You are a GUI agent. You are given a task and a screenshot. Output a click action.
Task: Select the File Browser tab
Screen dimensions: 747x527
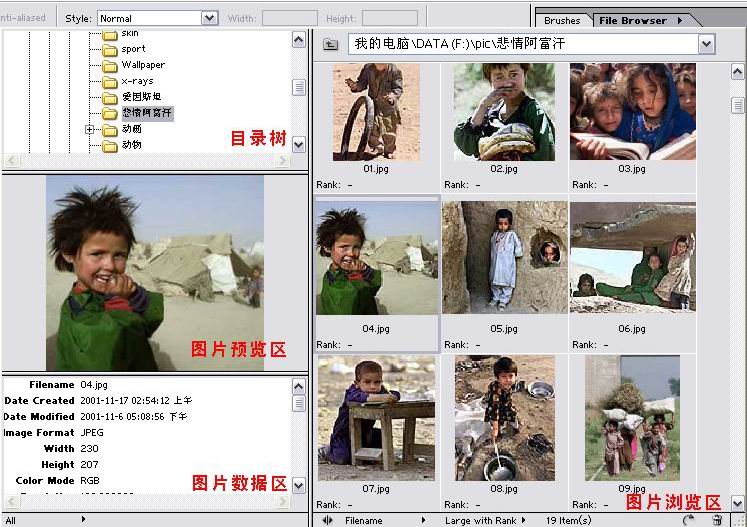[633, 20]
